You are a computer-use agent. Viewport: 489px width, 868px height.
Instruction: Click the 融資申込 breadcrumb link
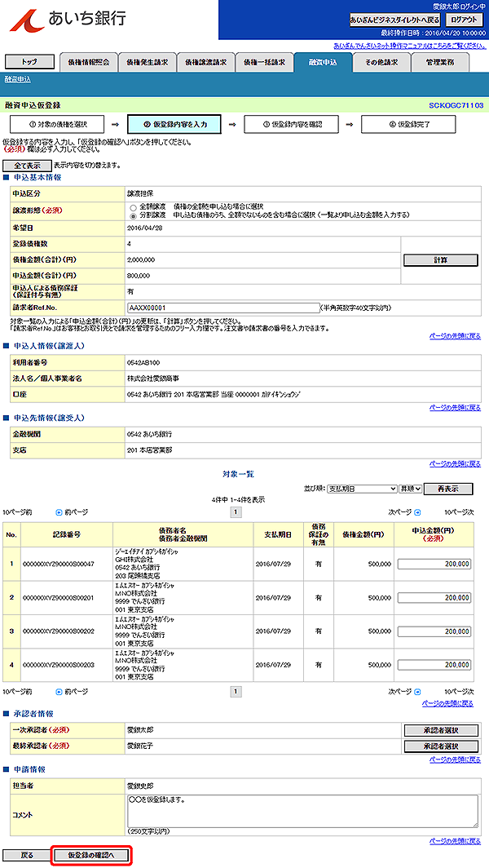18,79
